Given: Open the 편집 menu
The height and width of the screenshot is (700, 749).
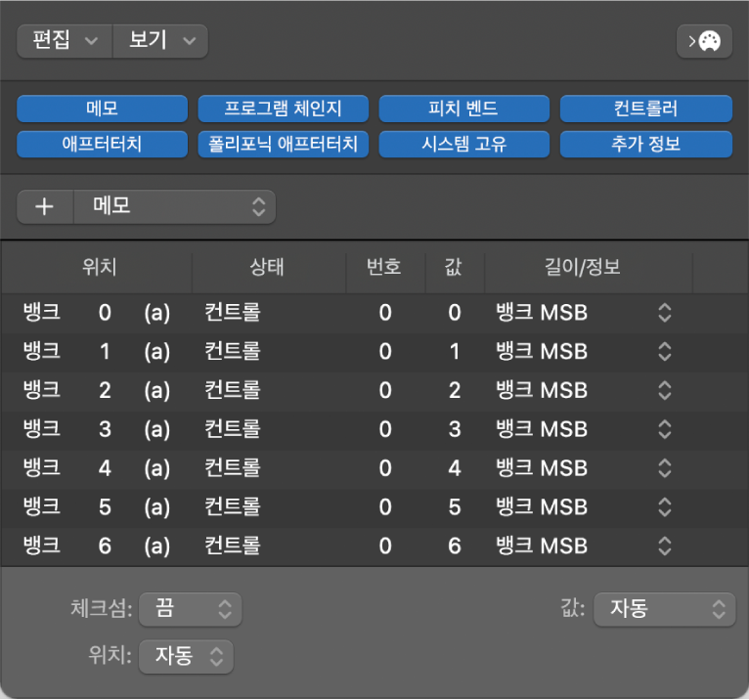Looking at the screenshot, I should [x=65, y=41].
